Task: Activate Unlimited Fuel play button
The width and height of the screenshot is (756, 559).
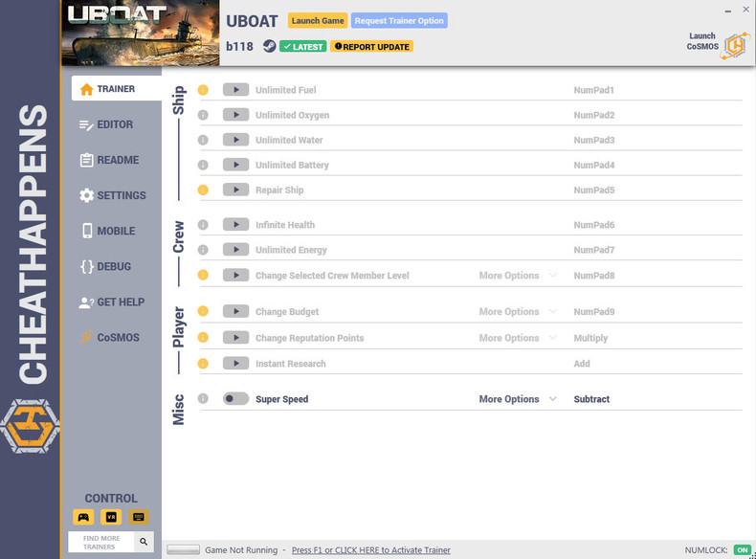Action: (x=235, y=90)
